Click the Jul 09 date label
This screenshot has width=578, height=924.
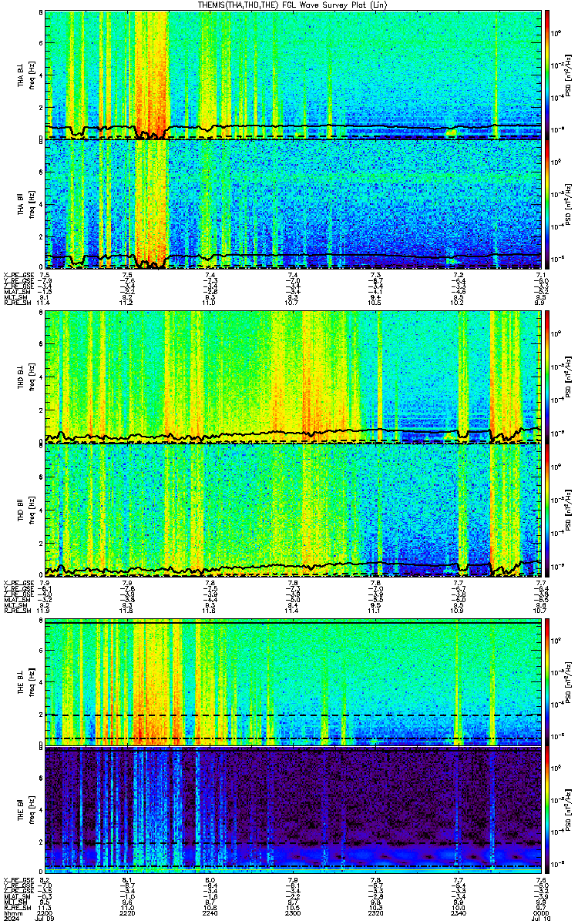coord(45,918)
